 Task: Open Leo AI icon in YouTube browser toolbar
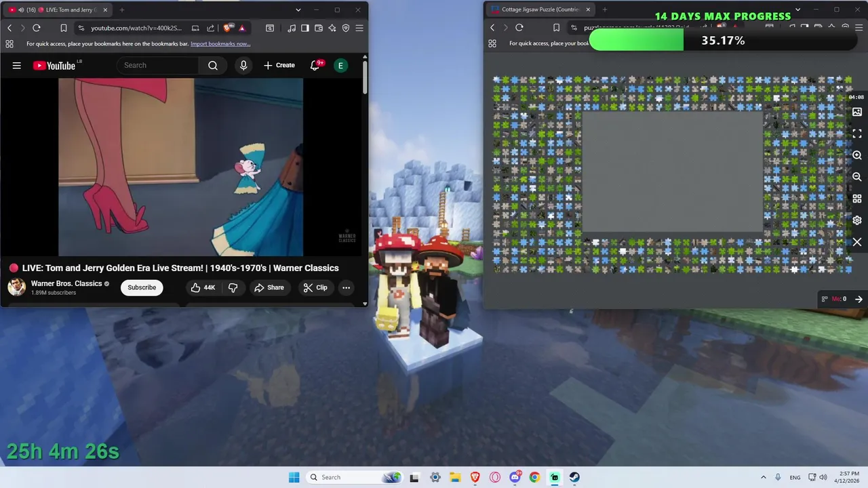click(332, 28)
